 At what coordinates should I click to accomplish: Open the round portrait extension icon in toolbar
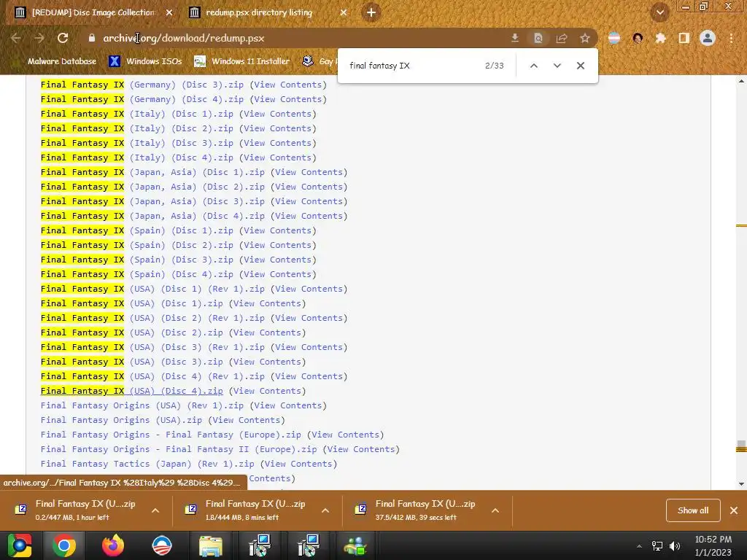tap(638, 38)
